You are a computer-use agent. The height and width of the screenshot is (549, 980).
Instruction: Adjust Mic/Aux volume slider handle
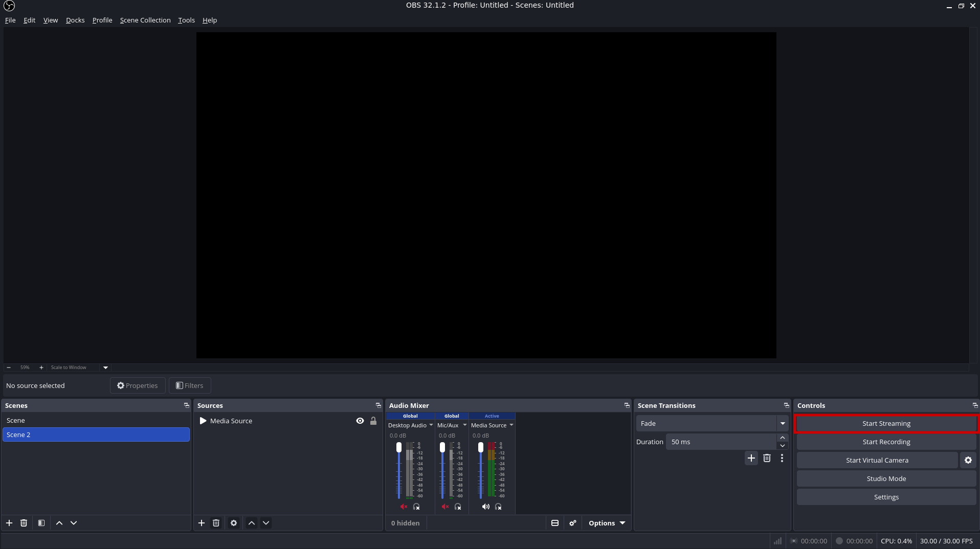(442, 447)
